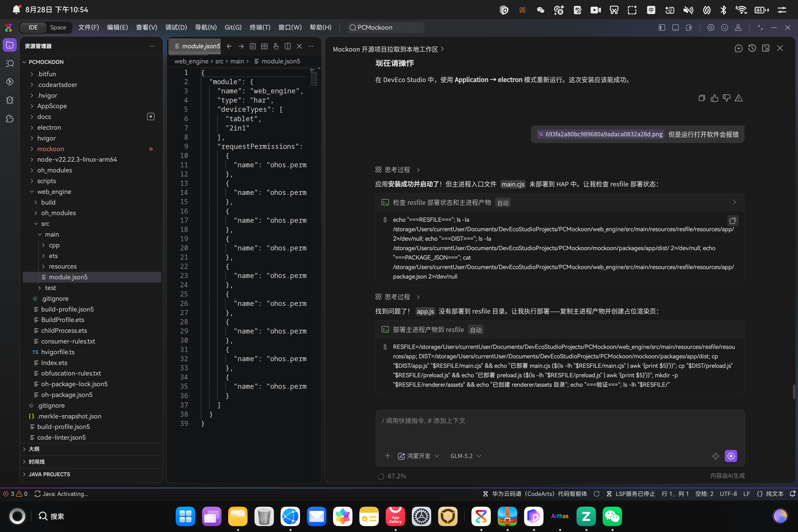The height and width of the screenshot is (532, 798).
Task: Toggle Wi-Fi in the system bar
Action: tap(741, 10)
